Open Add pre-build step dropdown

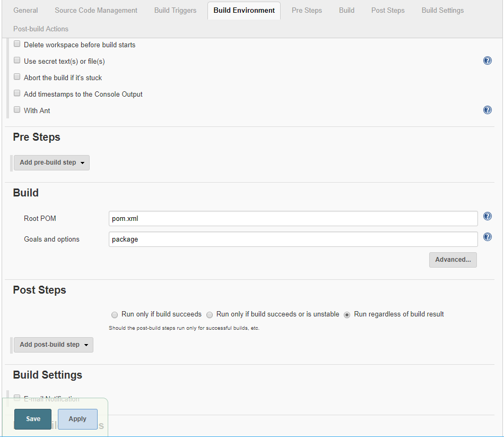tap(51, 162)
